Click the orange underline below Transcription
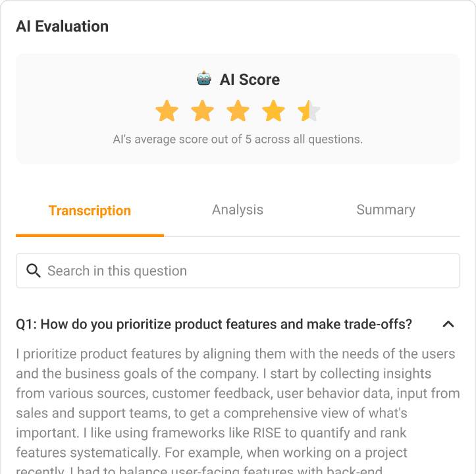Viewport: 476px width, 474px height. click(90, 235)
